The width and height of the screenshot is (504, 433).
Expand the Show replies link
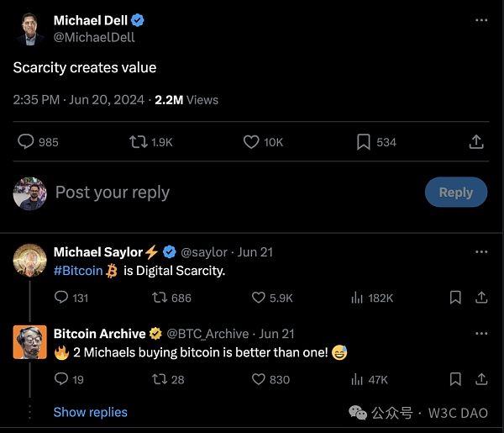coord(91,412)
